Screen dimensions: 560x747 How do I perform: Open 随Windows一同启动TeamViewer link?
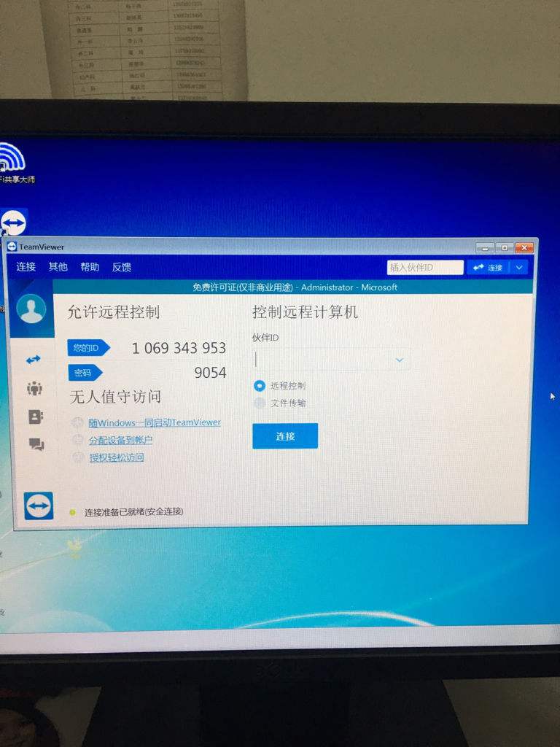pyautogui.click(x=155, y=422)
